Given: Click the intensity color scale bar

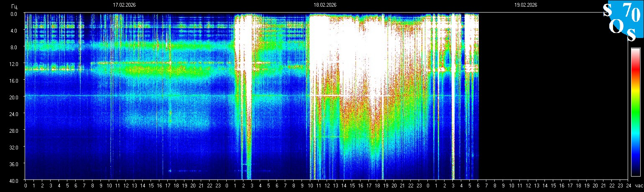Looking at the screenshot, I should pos(635,112).
